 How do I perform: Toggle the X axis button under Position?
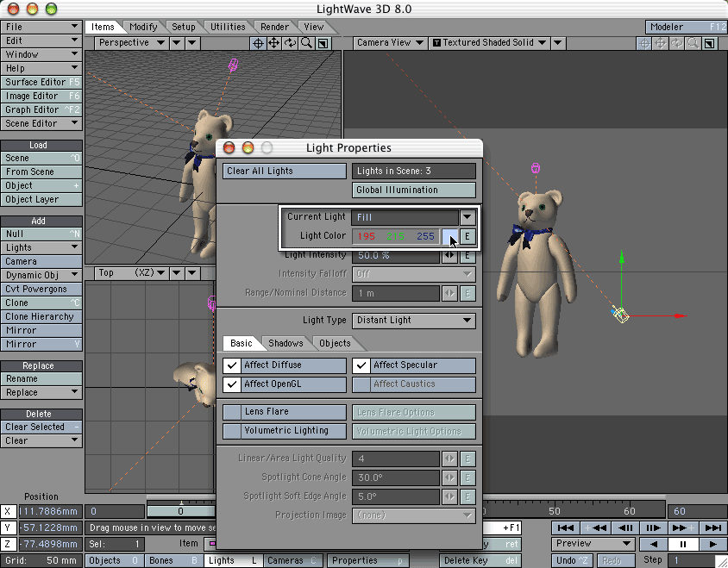[x=8, y=511]
